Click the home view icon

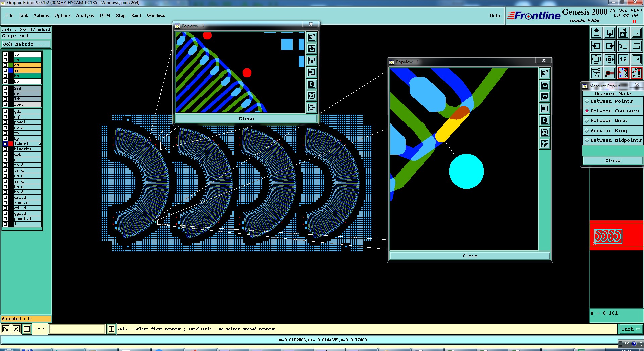pyautogui.click(x=623, y=33)
